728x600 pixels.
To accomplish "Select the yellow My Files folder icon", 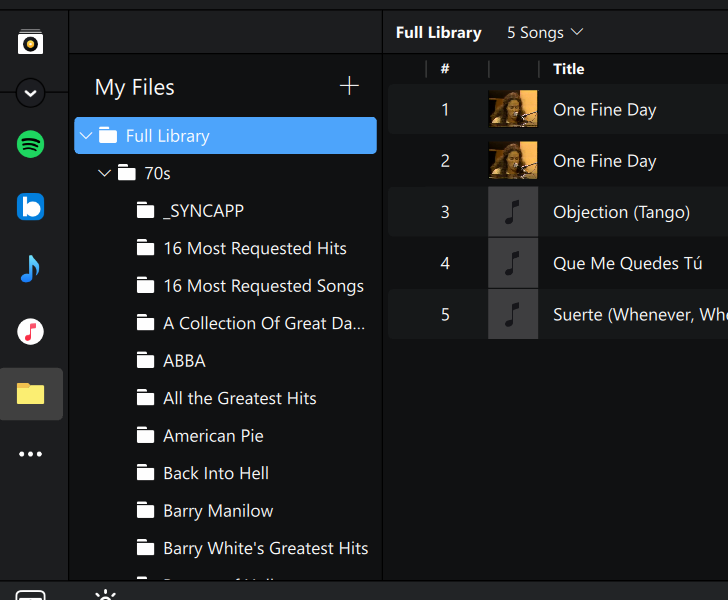I will pyautogui.click(x=31, y=394).
